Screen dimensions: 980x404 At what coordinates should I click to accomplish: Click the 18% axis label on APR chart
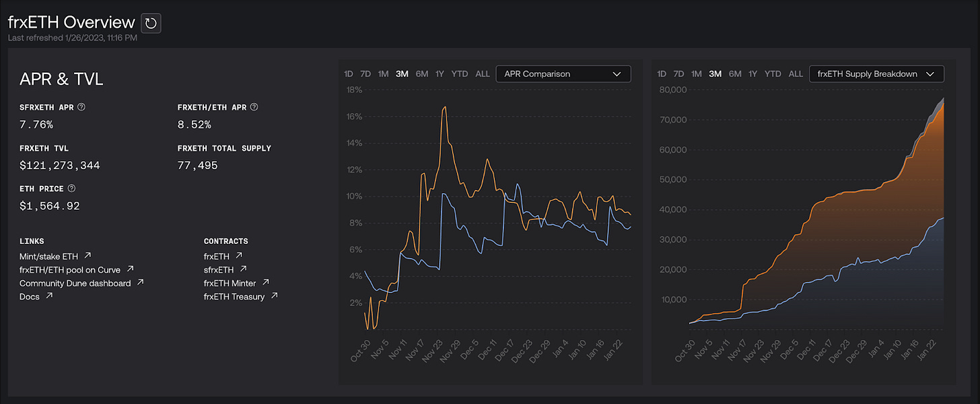tap(355, 90)
